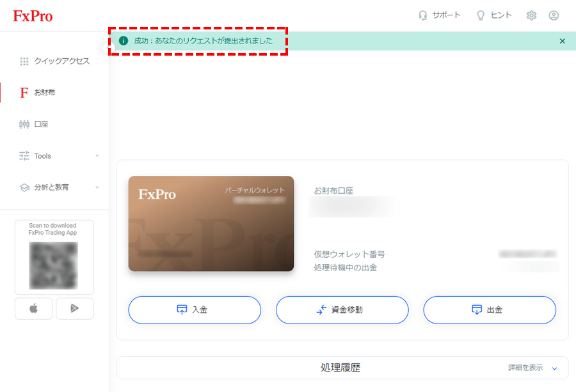
Task: Click 出金 withdrawal button
Action: tap(490, 310)
